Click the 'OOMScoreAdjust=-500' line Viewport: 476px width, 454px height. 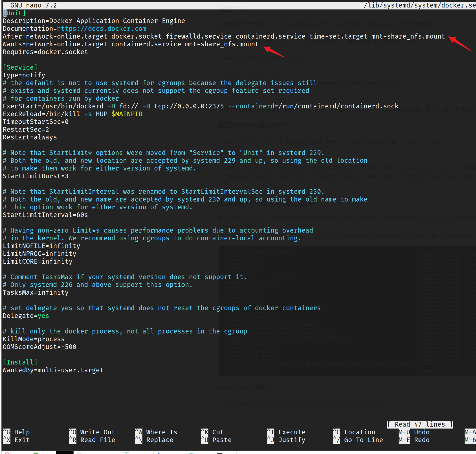(x=40, y=347)
